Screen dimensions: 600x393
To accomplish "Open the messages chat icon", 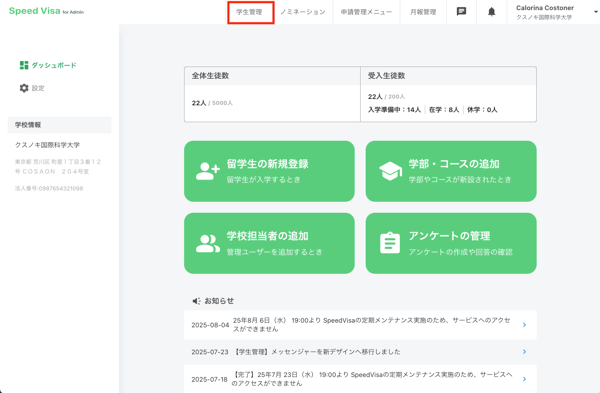I will [461, 12].
